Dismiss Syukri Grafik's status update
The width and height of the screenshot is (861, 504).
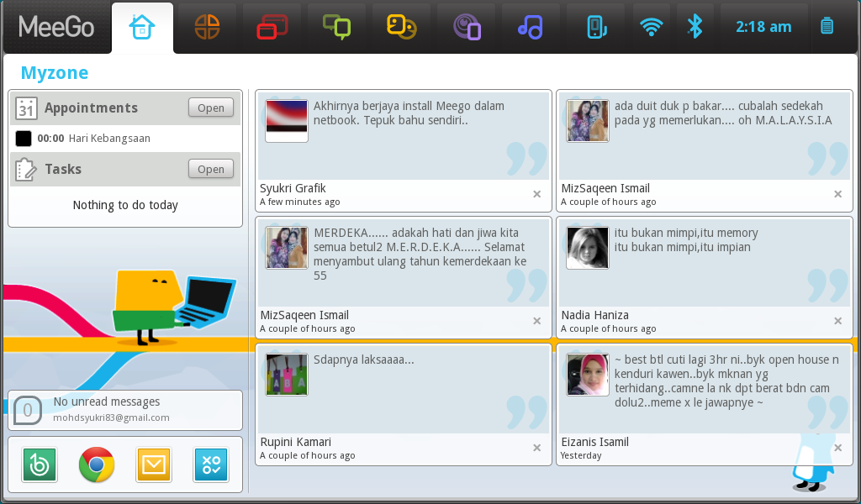pos(536,194)
